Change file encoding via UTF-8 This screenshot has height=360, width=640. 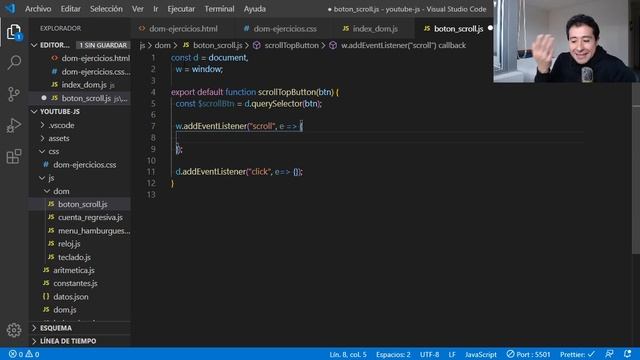point(429,354)
